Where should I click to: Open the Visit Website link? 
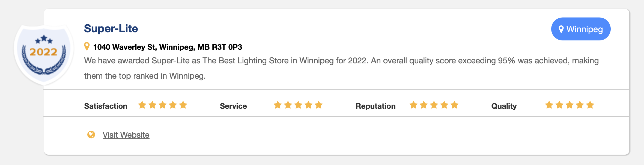tap(126, 135)
